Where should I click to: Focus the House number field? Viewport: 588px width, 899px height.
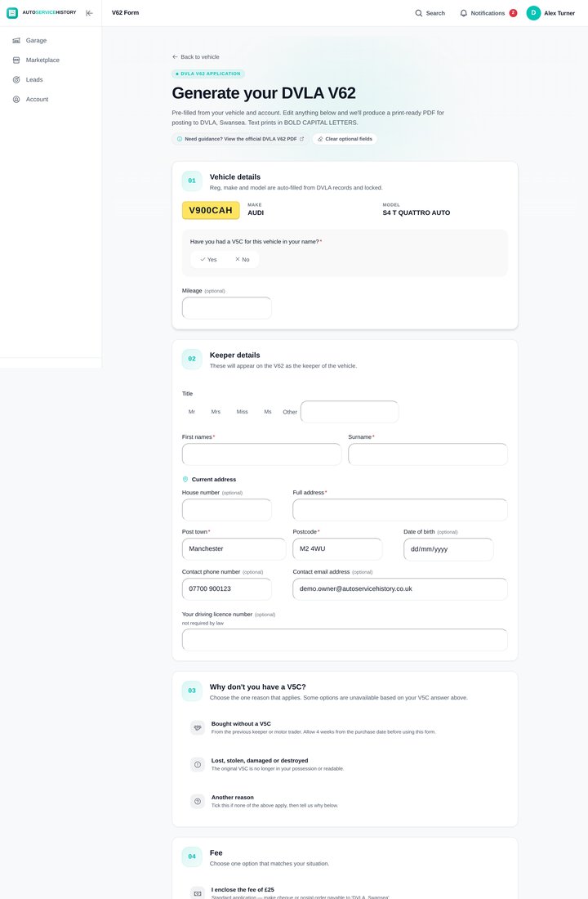point(227,510)
